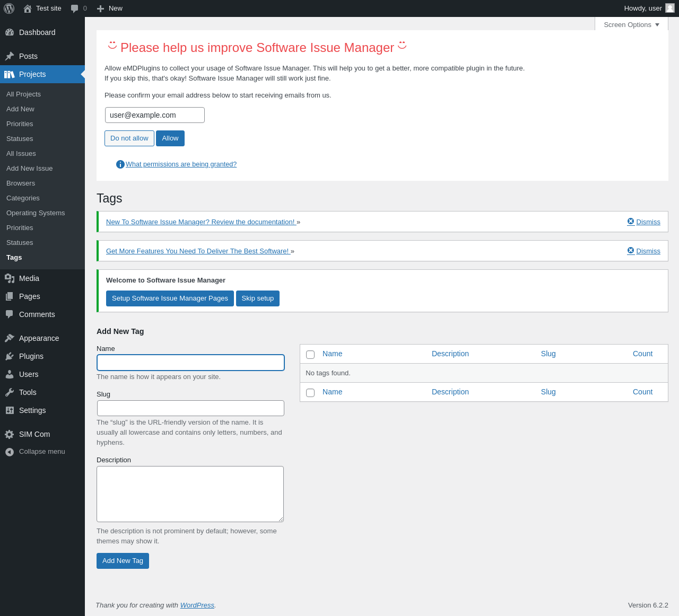
Task: Sort by Count in table footer
Action: coord(642,392)
